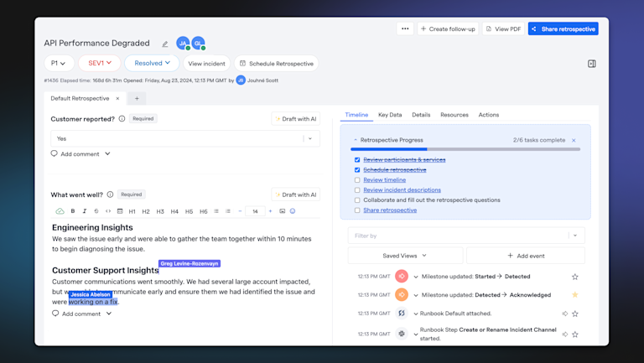Open the Resolved status dropdown
Viewport: 644px width, 363px height.
[x=152, y=63]
